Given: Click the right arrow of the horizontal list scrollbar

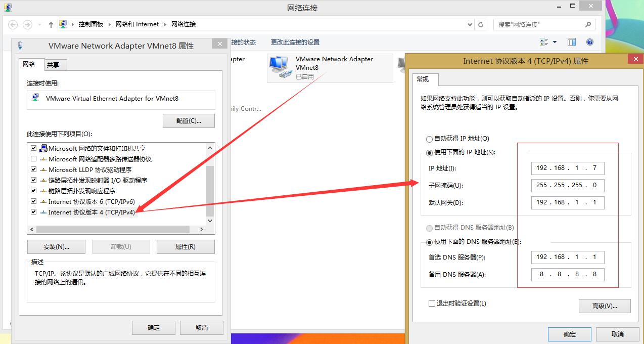Looking at the screenshot, I should point(202,229).
